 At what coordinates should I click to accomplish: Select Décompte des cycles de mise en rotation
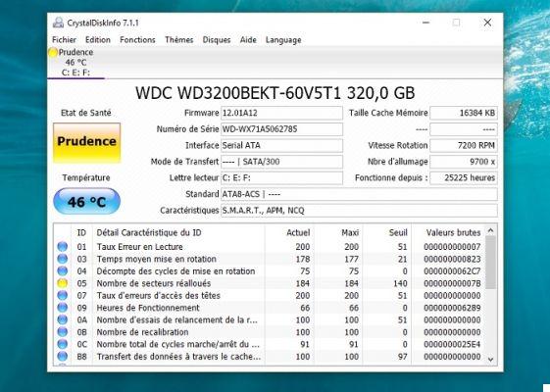[270, 271]
